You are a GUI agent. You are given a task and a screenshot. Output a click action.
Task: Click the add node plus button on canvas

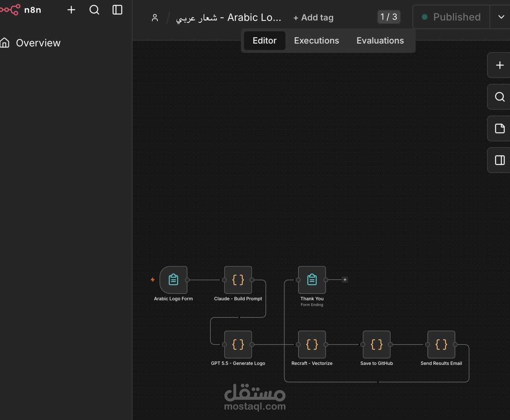click(500, 65)
